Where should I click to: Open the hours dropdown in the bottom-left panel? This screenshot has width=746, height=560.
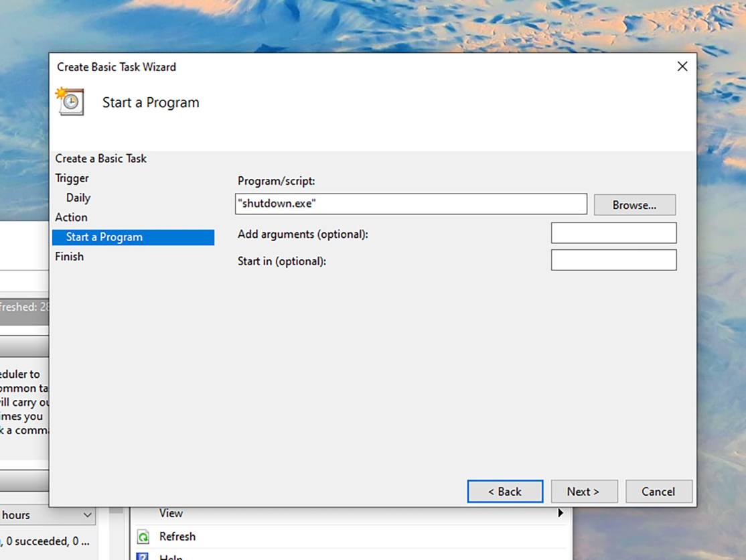coord(86,514)
